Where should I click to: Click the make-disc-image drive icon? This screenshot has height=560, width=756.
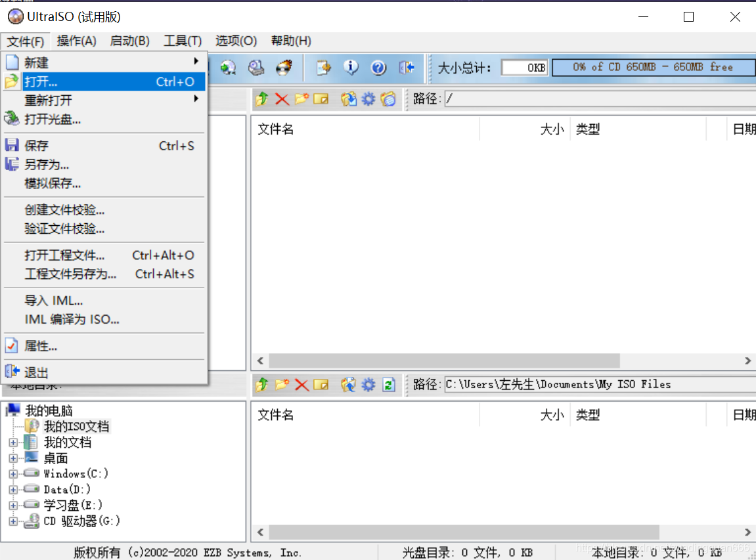[256, 68]
